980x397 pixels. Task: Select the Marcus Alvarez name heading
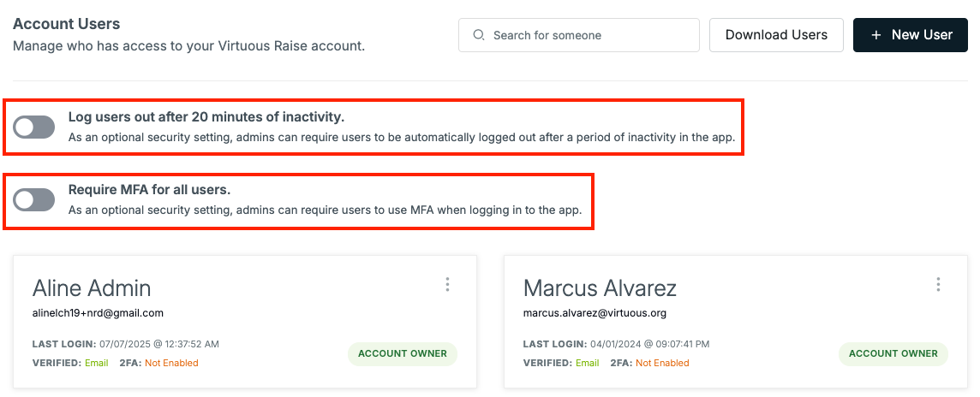coord(600,288)
